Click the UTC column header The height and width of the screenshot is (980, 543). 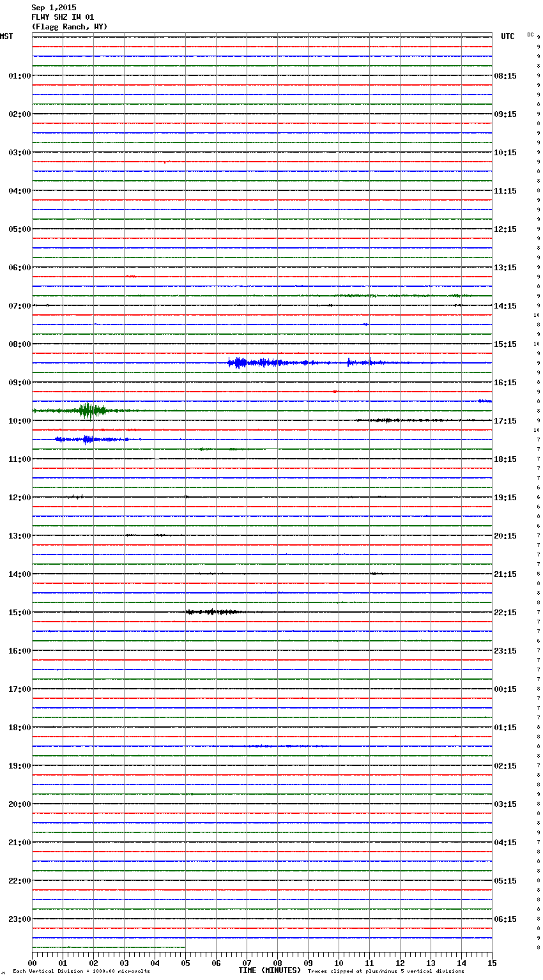pyautogui.click(x=508, y=36)
